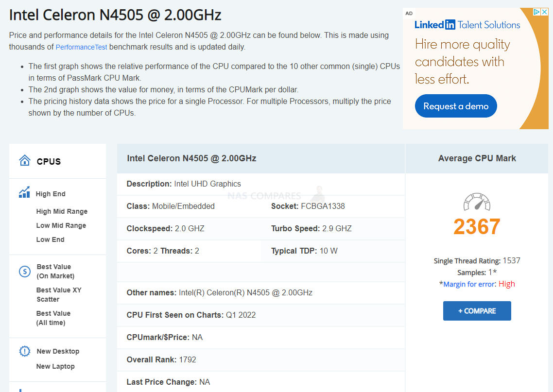The width and height of the screenshot is (553, 392).
Task: Click the High End chart icon
Action: click(24, 192)
